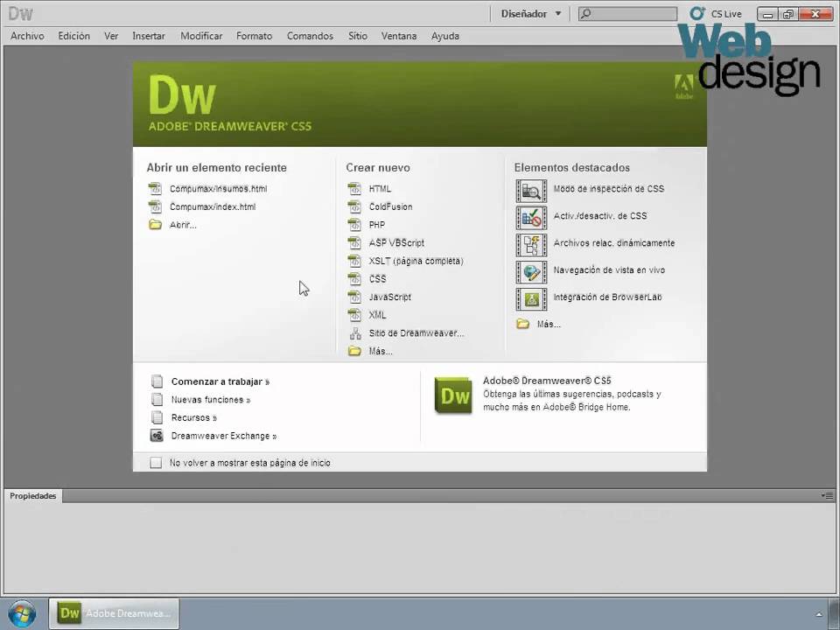Click Dreamweaver Exchange link
The width and height of the screenshot is (840, 630).
coord(224,436)
